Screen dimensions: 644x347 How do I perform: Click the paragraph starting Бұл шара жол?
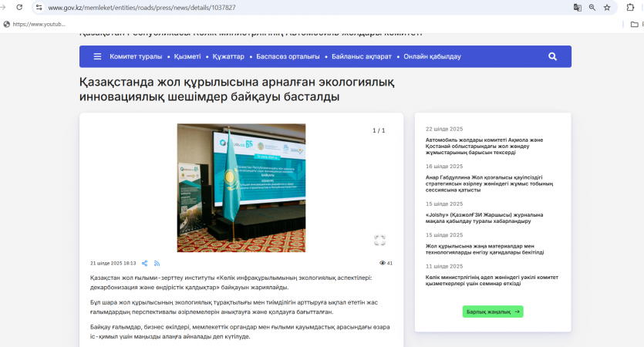pyautogui.click(x=234, y=307)
